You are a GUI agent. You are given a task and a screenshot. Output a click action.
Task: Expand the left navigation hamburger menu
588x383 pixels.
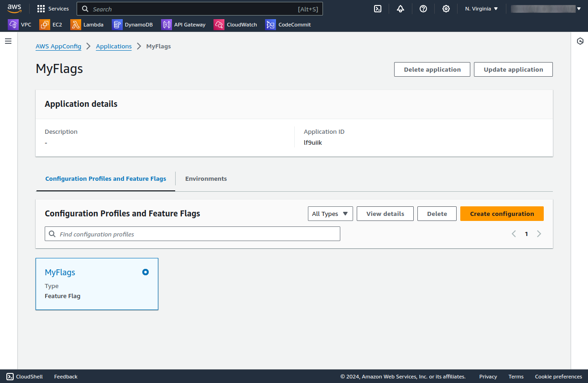[x=8, y=41]
